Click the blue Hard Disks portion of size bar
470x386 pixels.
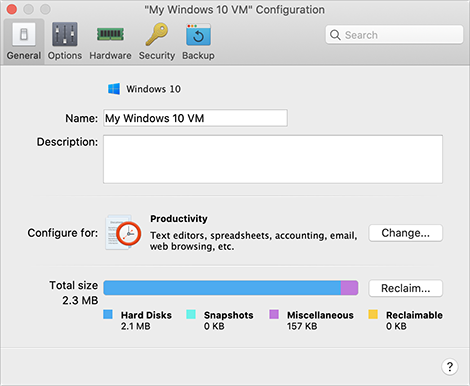pyautogui.click(x=222, y=288)
